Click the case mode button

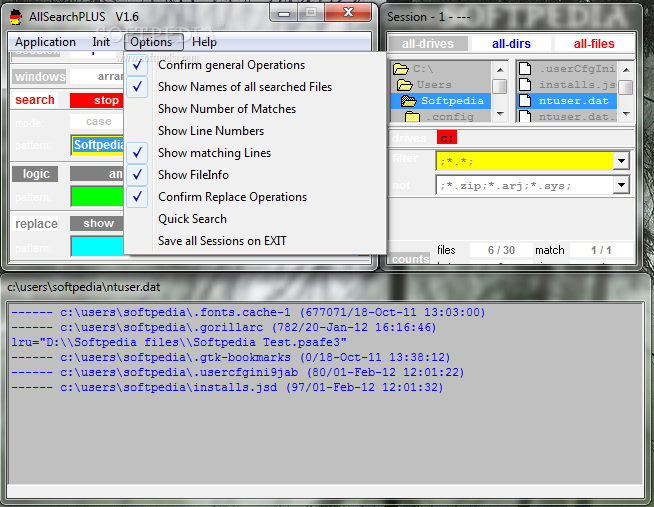[x=97, y=122]
